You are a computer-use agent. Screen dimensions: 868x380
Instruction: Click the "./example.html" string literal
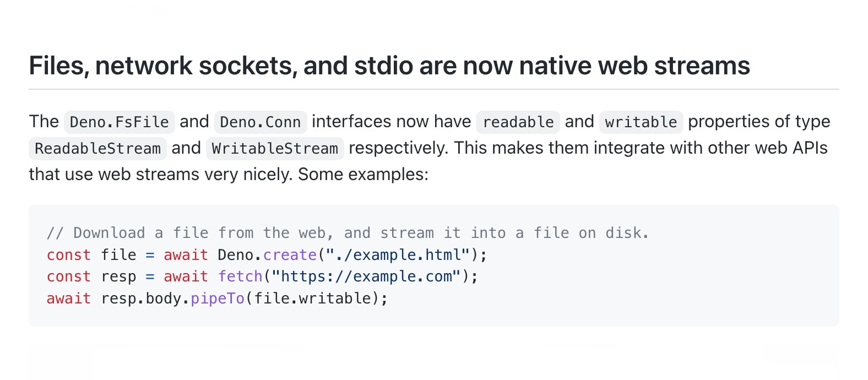click(398, 255)
